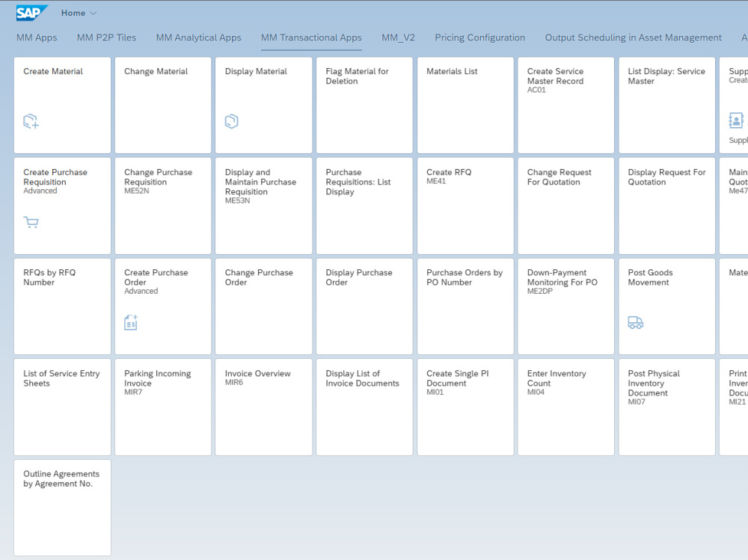Open List of Service Entry Sheets tile
Image resolution: width=748 pixels, height=560 pixels.
coord(63,407)
